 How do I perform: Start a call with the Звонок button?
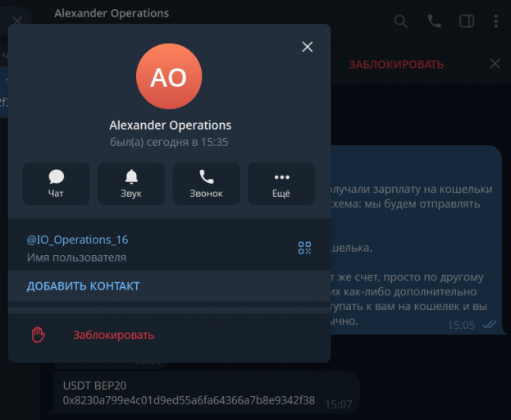click(207, 184)
